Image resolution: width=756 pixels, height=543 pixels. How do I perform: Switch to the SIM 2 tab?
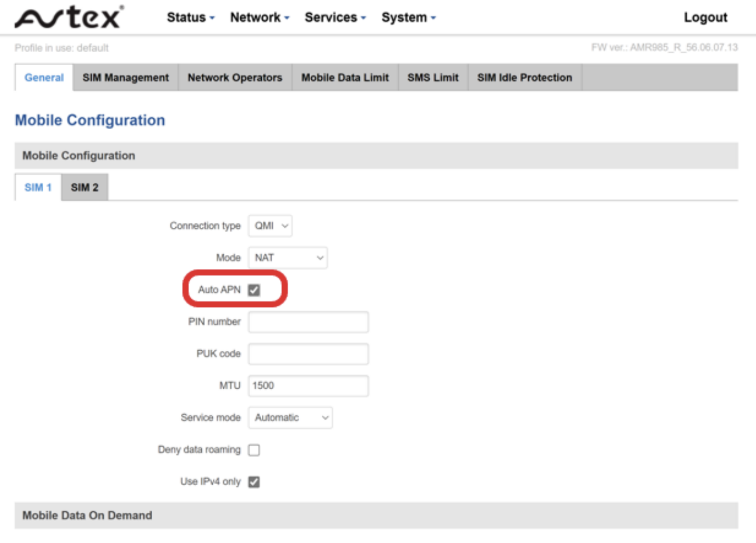click(x=84, y=188)
